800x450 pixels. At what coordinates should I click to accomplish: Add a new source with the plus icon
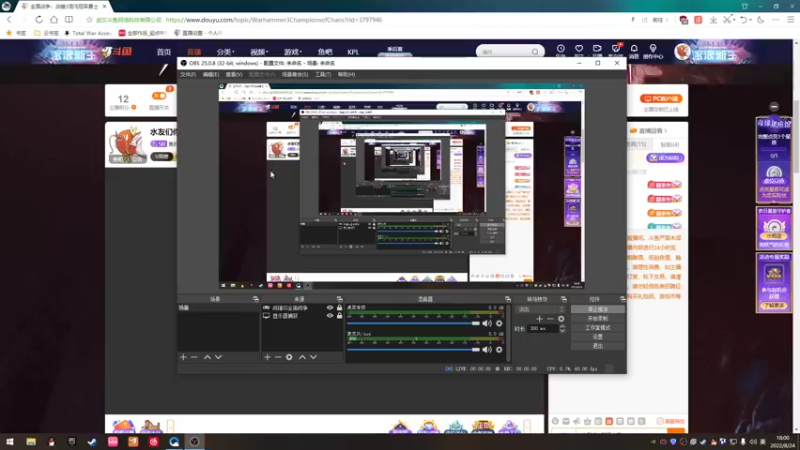[x=267, y=357]
